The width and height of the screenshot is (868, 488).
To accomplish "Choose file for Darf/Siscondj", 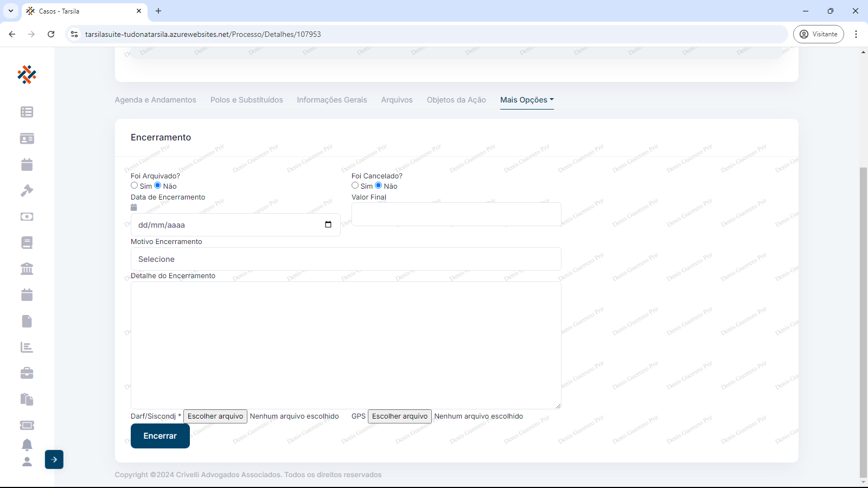I will click(215, 416).
